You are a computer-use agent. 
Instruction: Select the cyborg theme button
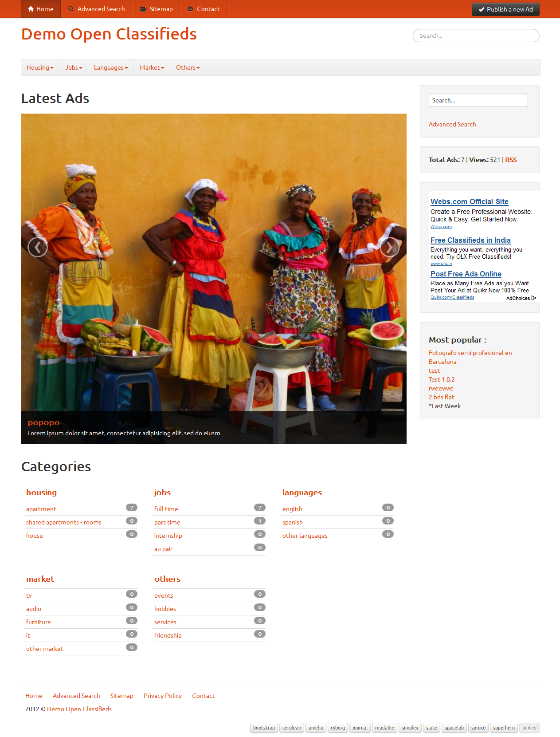click(338, 728)
